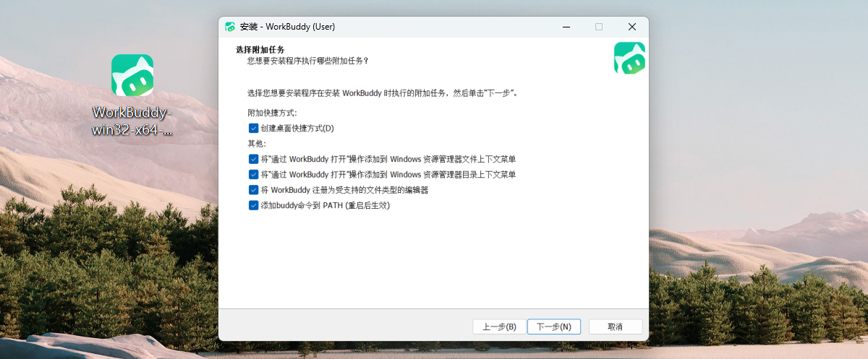The image size is (868, 359).
Task: Disable registering WorkBuddy as 文件类型的编辑器
Action: pos(253,190)
